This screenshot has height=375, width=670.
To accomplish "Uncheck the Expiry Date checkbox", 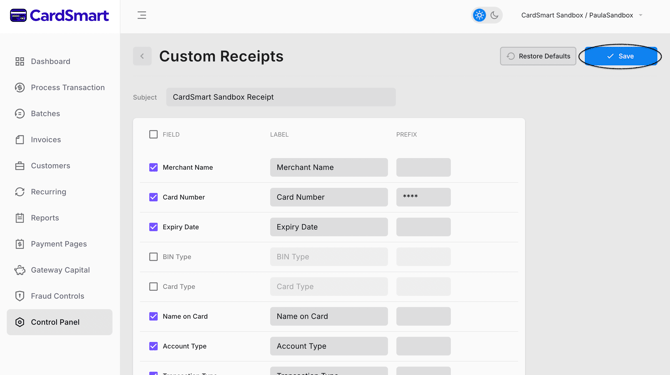I will [x=153, y=227].
